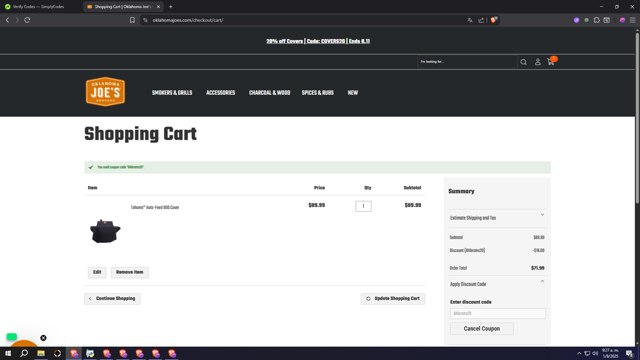Open the New menu item
The width and height of the screenshot is (640, 360).
point(353,93)
